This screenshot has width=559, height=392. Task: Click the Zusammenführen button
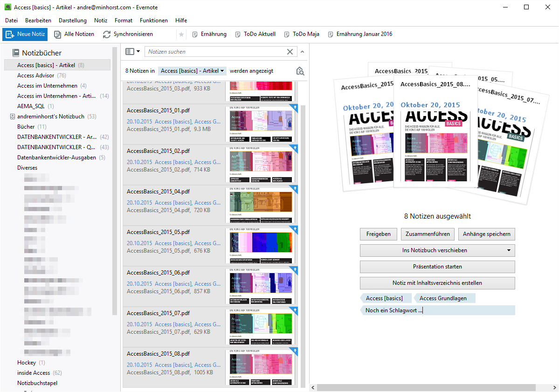pos(428,234)
